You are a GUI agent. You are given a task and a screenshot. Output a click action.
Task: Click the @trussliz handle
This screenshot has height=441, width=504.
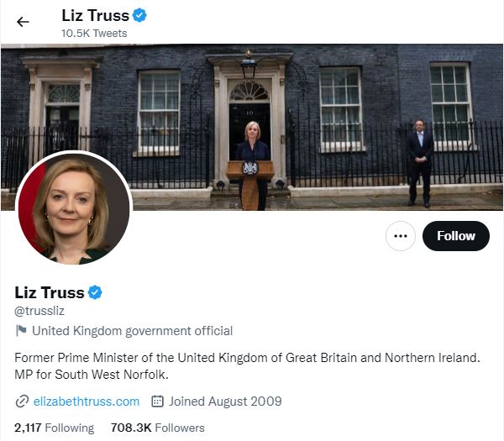tap(39, 311)
